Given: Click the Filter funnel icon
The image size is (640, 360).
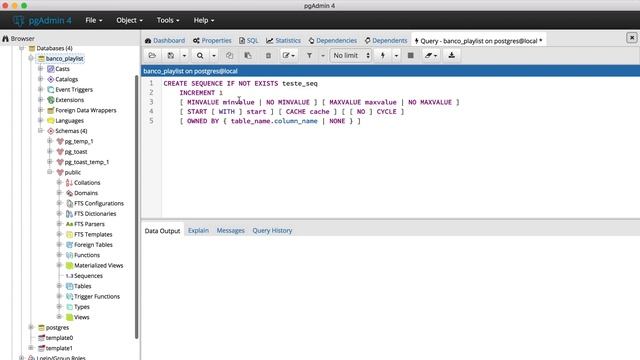Looking at the screenshot, I should point(309,56).
